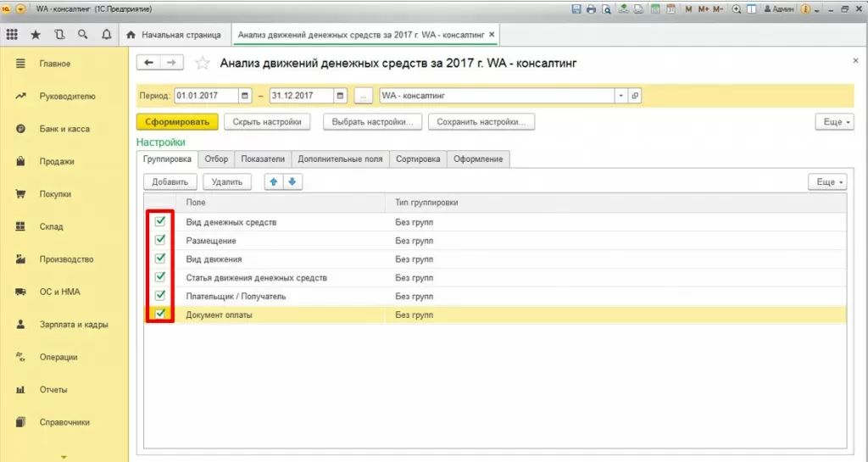The image size is (868, 462).
Task: Uncheck Размещение checkbox
Action: (x=160, y=240)
